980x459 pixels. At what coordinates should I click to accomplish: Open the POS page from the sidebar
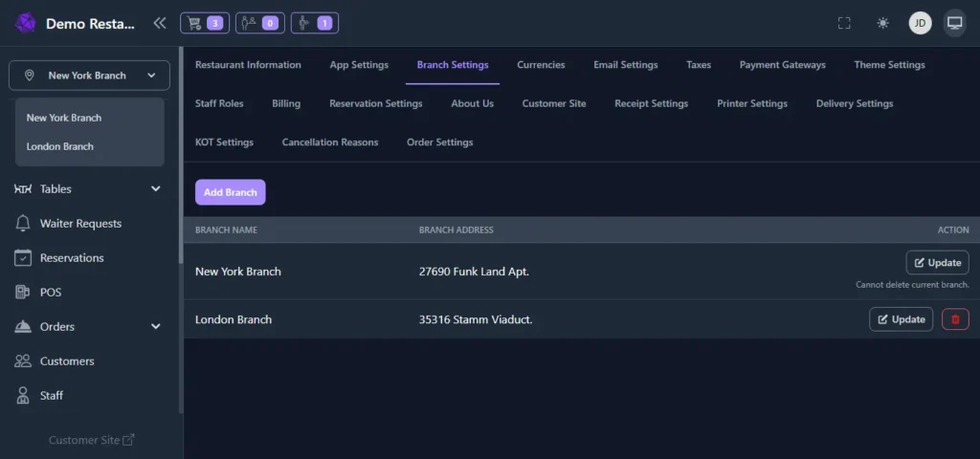point(50,293)
